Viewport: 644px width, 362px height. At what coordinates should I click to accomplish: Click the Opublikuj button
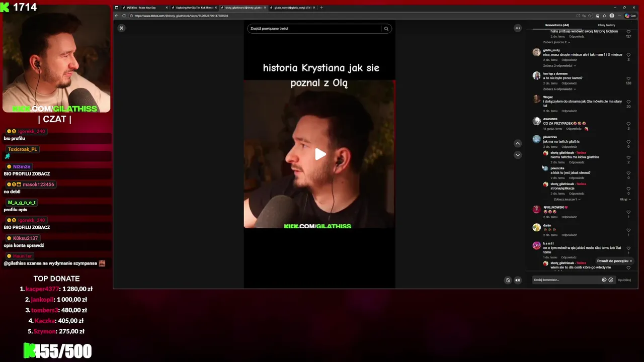(624, 280)
